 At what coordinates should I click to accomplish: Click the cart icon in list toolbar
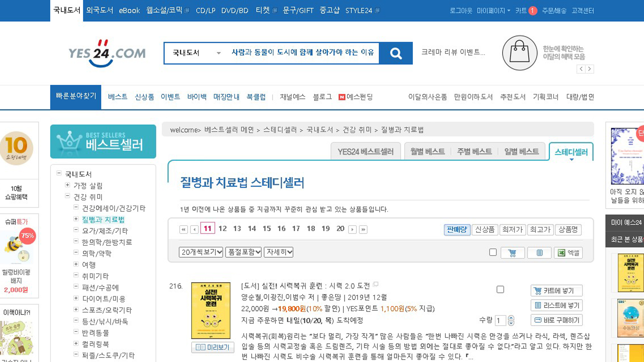tap(512, 253)
